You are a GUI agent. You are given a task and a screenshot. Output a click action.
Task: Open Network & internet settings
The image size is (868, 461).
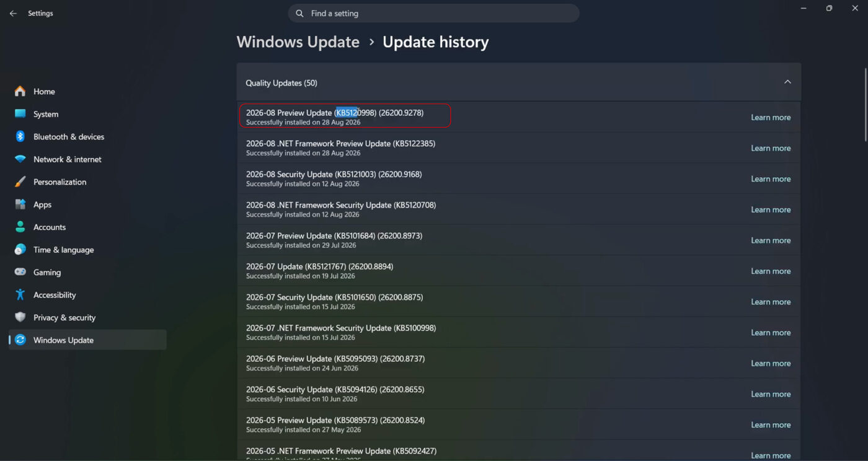click(87, 159)
